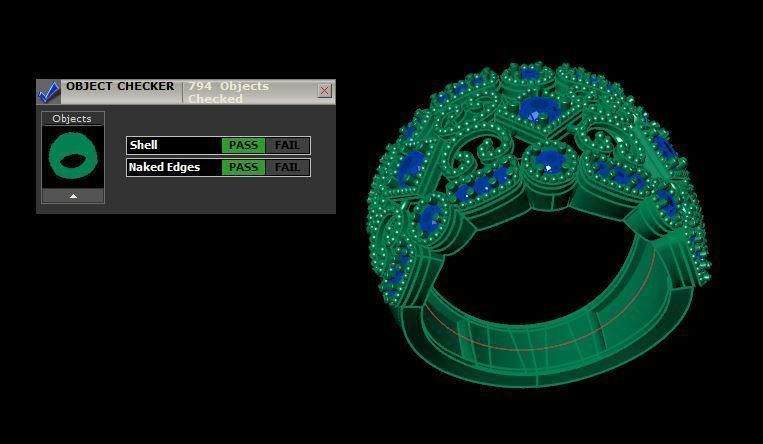Click the "OBJECT CHECKER" title text
763x444 pixels.
(x=120, y=86)
